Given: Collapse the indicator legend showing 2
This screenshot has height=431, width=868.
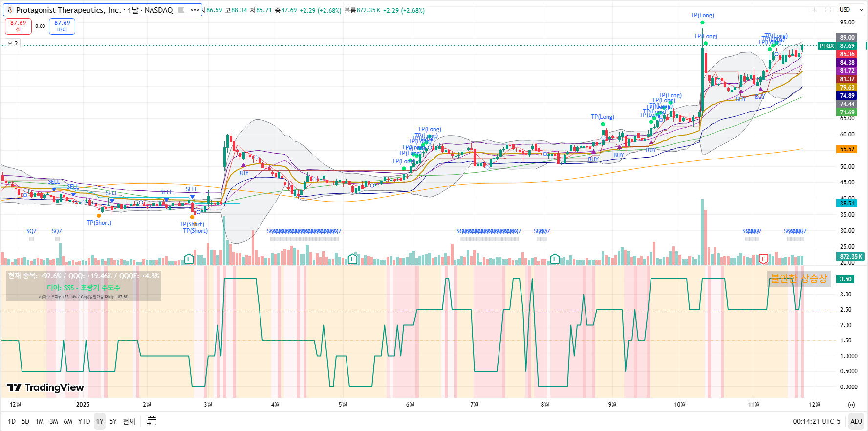Looking at the screenshot, I should point(13,44).
